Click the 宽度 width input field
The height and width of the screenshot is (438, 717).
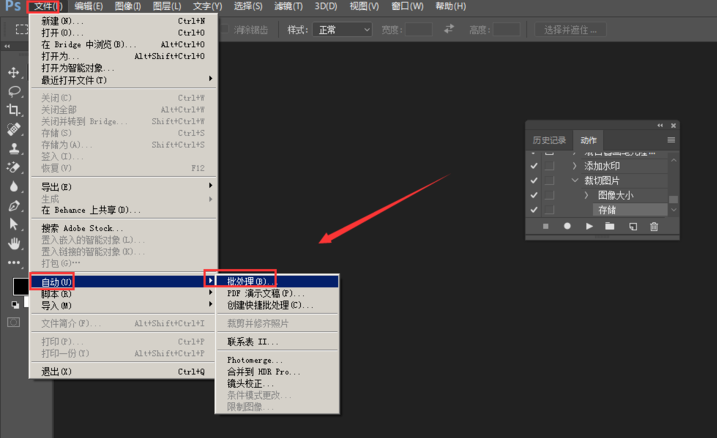pyautogui.click(x=419, y=30)
